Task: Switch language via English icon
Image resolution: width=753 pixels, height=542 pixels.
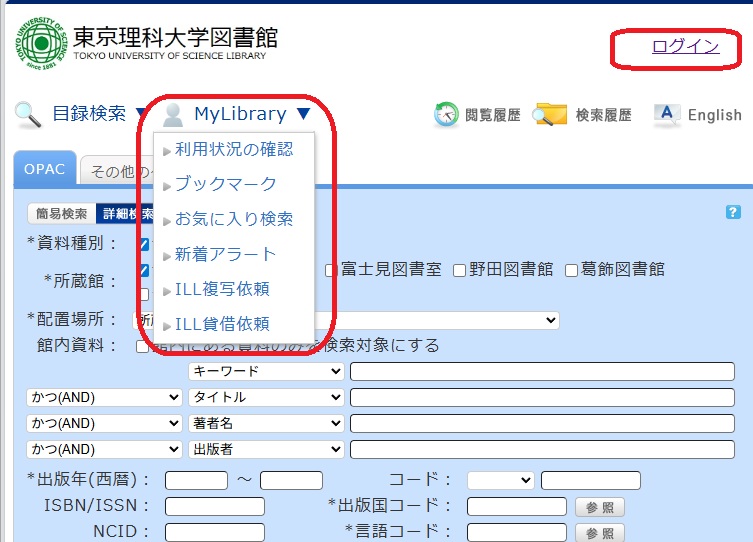Action: [667, 115]
